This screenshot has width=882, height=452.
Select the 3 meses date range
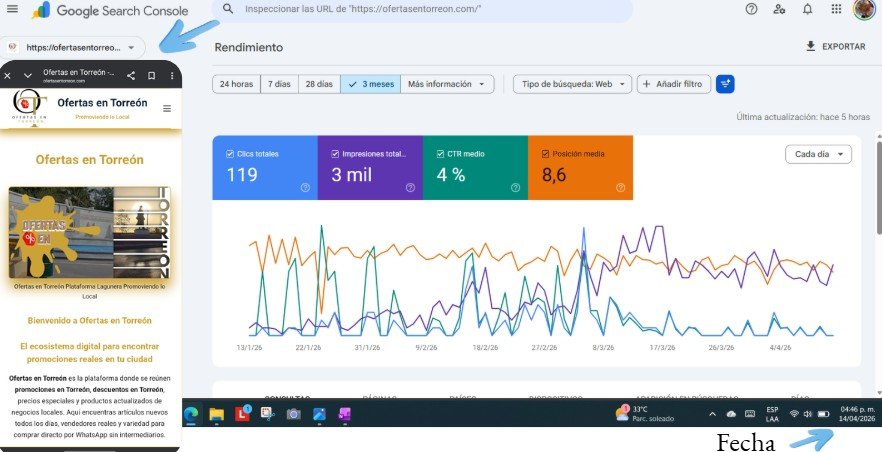pyautogui.click(x=371, y=84)
